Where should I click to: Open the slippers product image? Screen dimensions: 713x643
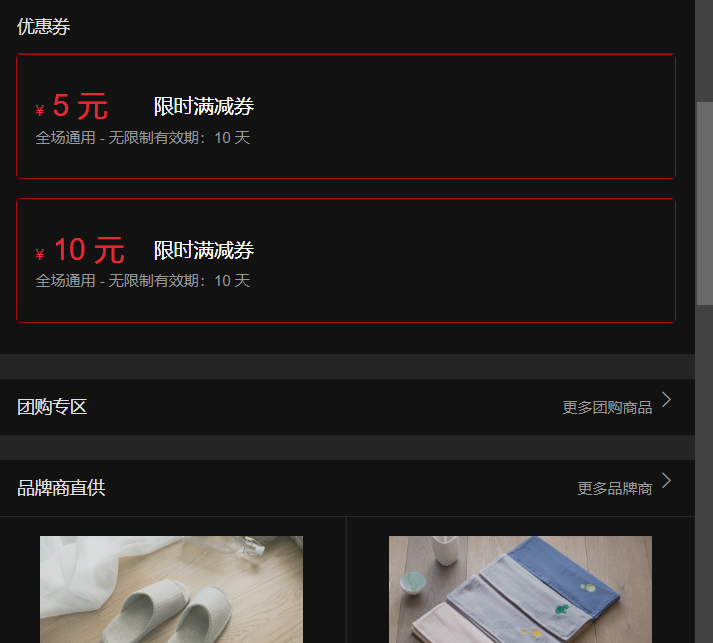point(171,589)
